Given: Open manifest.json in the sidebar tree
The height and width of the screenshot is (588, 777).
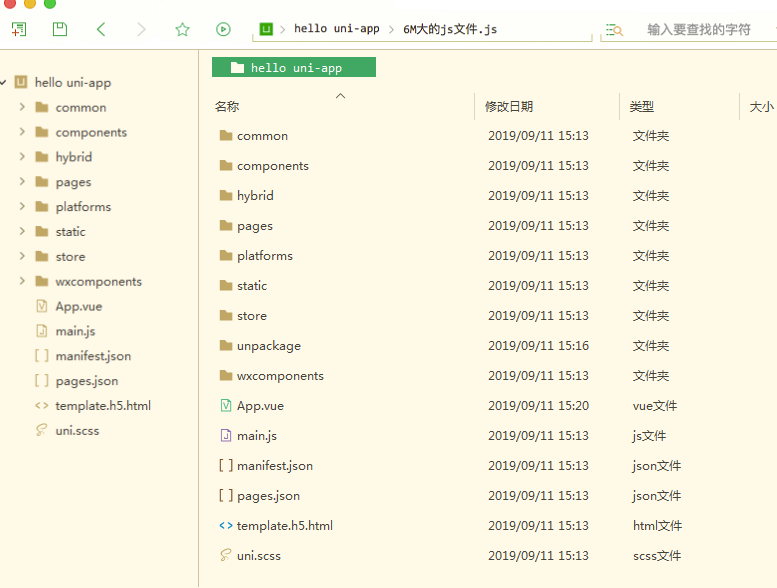Looking at the screenshot, I should pyautogui.click(x=93, y=356).
